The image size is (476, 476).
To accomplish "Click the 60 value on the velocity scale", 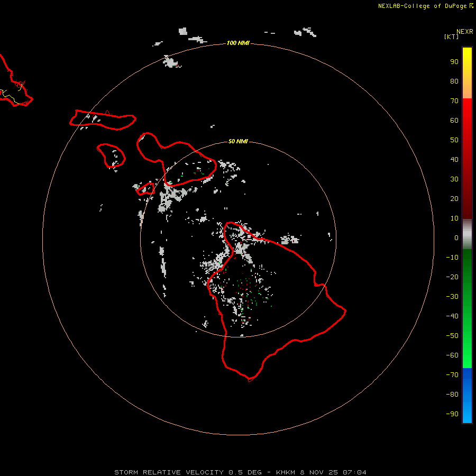I will pyautogui.click(x=454, y=121).
